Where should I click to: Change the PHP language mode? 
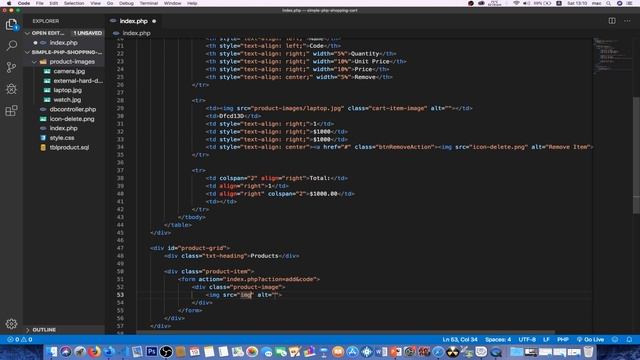coord(563,340)
